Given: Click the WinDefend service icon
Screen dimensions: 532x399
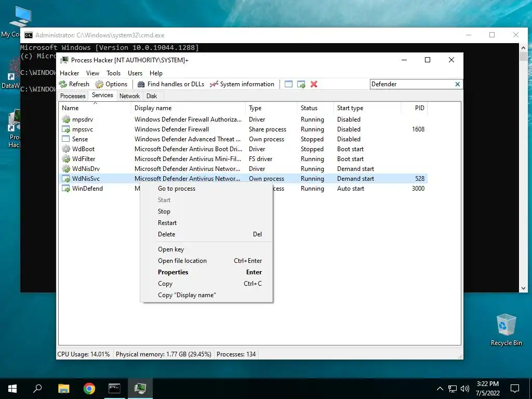Looking at the screenshot, I should 66,188.
